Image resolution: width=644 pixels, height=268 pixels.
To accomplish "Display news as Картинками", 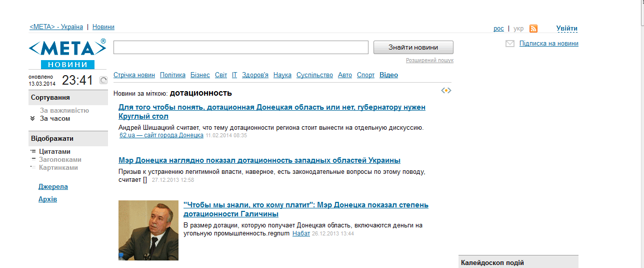I will 58,168.
